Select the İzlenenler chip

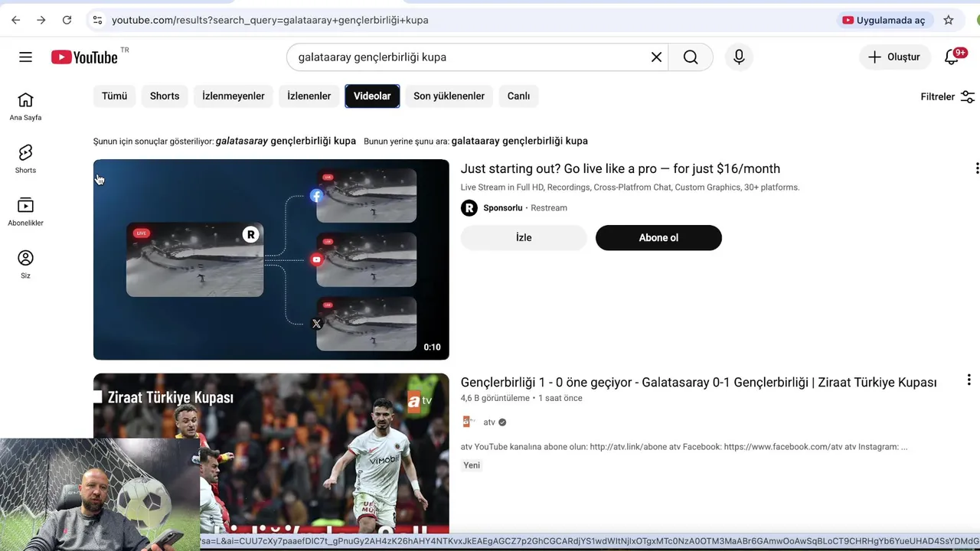tap(309, 96)
